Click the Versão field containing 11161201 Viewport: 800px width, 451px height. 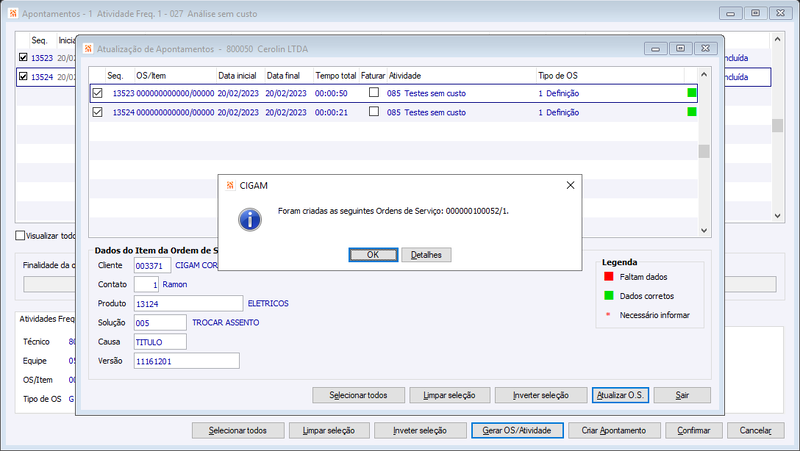point(186,361)
